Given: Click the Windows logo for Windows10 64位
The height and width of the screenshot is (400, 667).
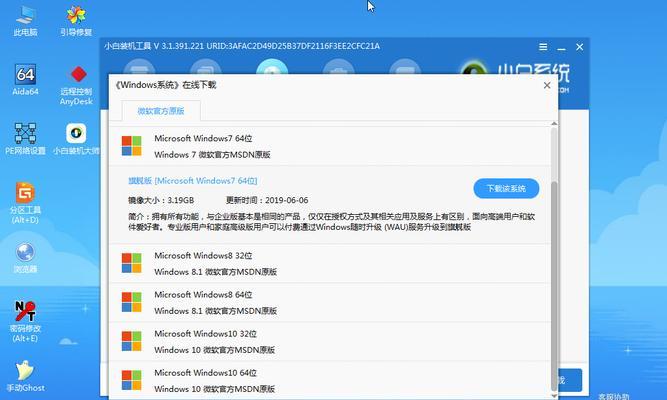Looking at the screenshot, I should [x=131, y=380].
